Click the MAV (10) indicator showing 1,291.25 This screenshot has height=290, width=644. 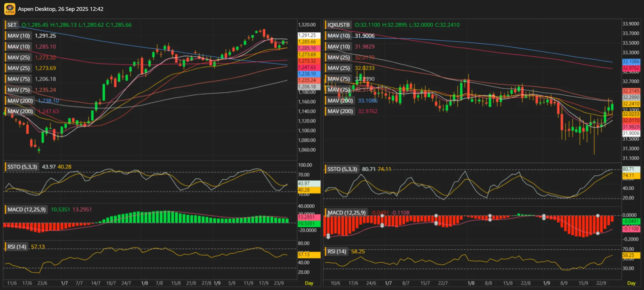19,36
